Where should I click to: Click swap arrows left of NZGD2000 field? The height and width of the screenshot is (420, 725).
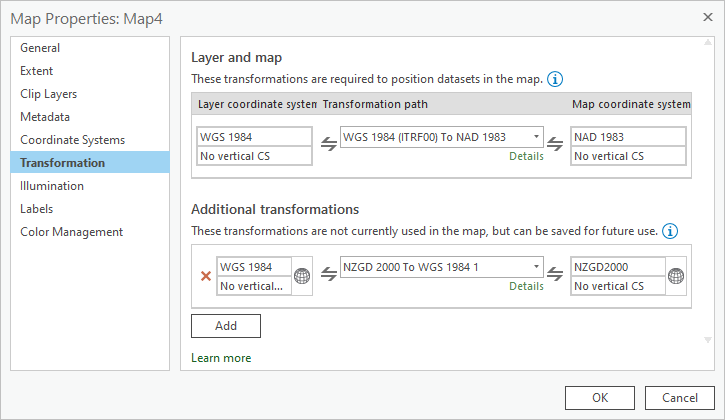[x=558, y=276]
